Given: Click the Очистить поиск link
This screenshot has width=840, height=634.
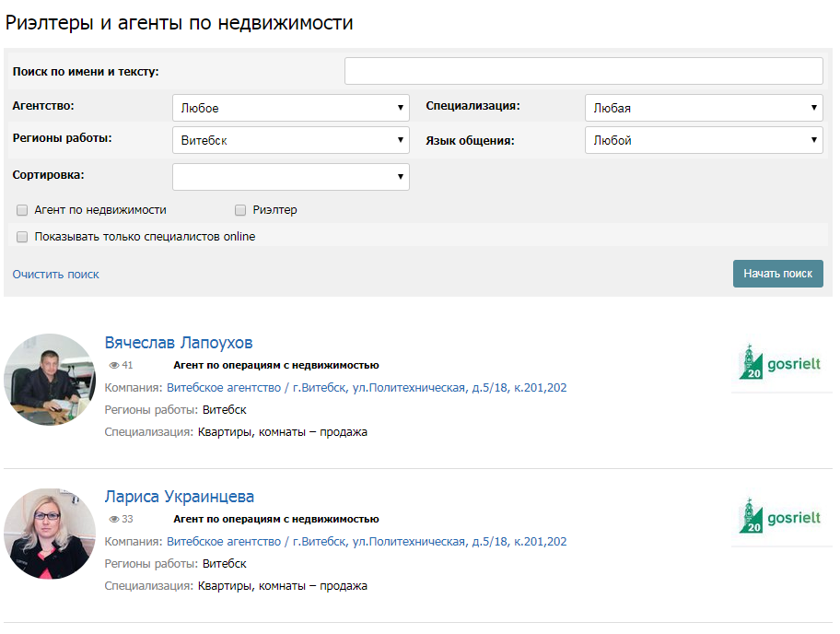Looking at the screenshot, I should coord(56,275).
